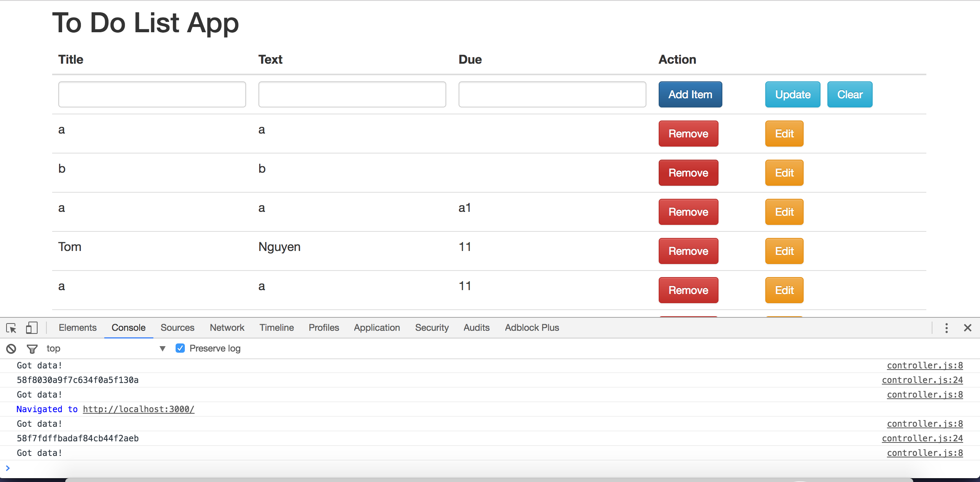Switch to the Network tab
The width and height of the screenshot is (980, 482).
[x=227, y=328]
